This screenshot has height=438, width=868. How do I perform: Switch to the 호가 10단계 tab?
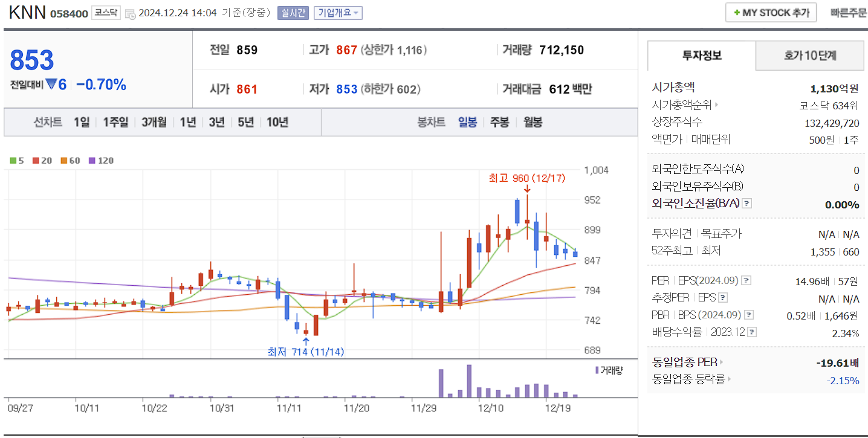[x=809, y=55]
